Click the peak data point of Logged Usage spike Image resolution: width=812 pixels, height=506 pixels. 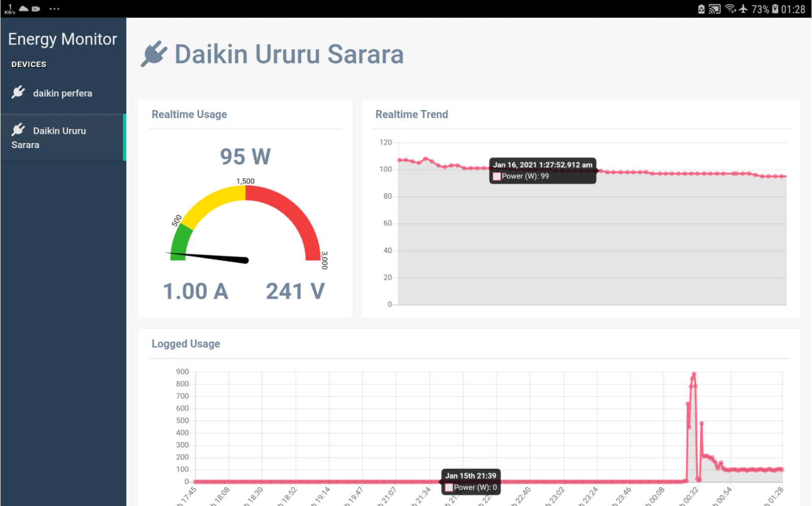(x=694, y=374)
